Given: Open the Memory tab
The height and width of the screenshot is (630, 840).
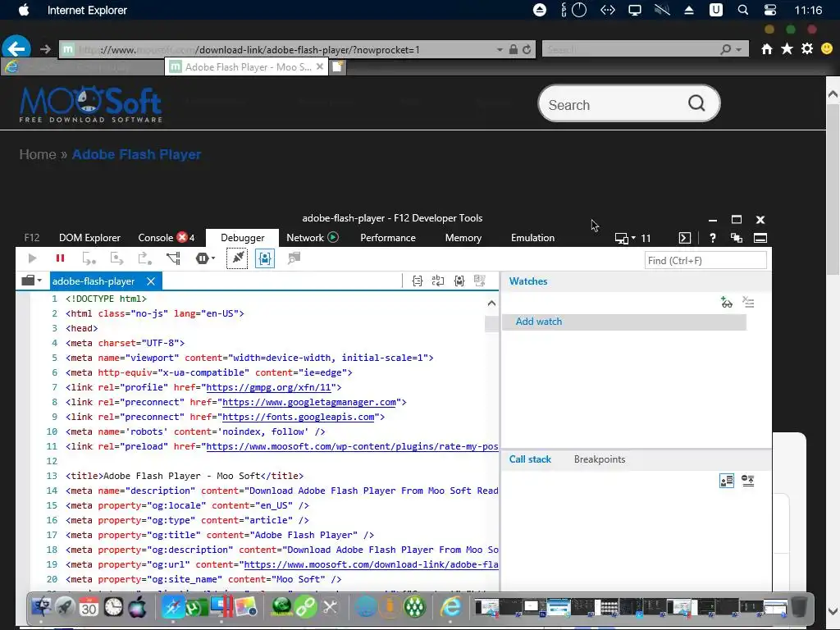Looking at the screenshot, I should (463, 238).
